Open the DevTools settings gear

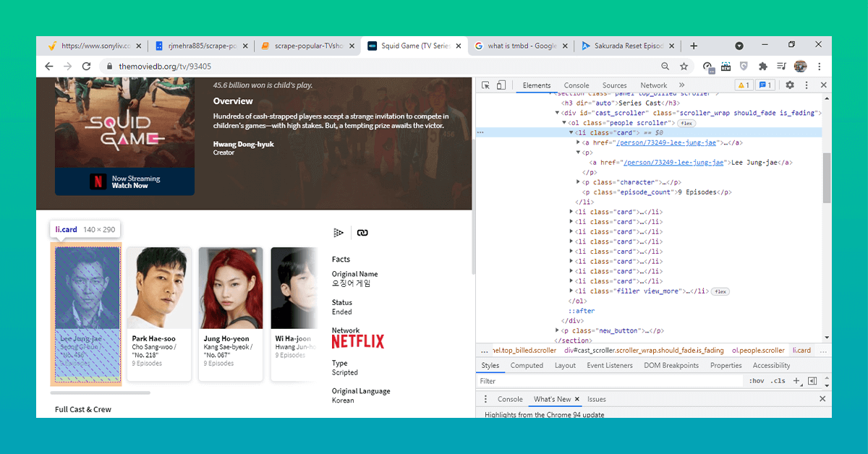pos(790,85)
